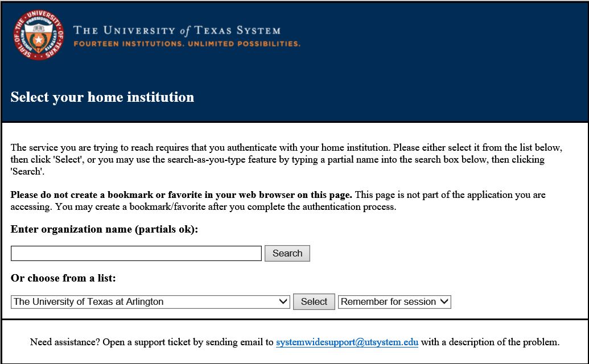Click the Select button
The width and height of the screenshot is (589, 364).
pos(314,301)
